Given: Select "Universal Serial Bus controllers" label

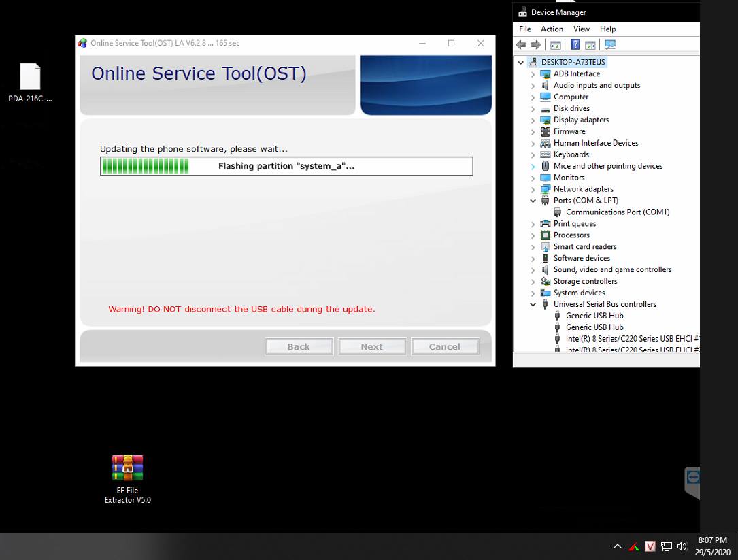Looking at the screenshot, I should coord(605,304).
